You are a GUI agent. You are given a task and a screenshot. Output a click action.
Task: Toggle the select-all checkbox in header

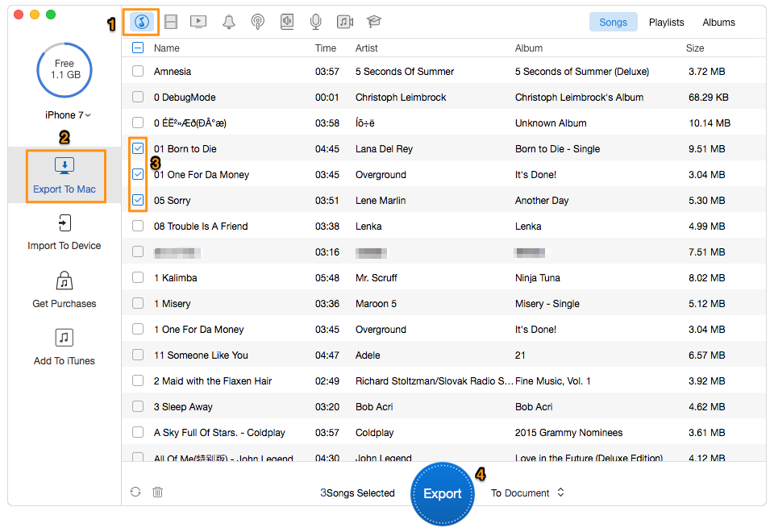(x=138, y=48)
